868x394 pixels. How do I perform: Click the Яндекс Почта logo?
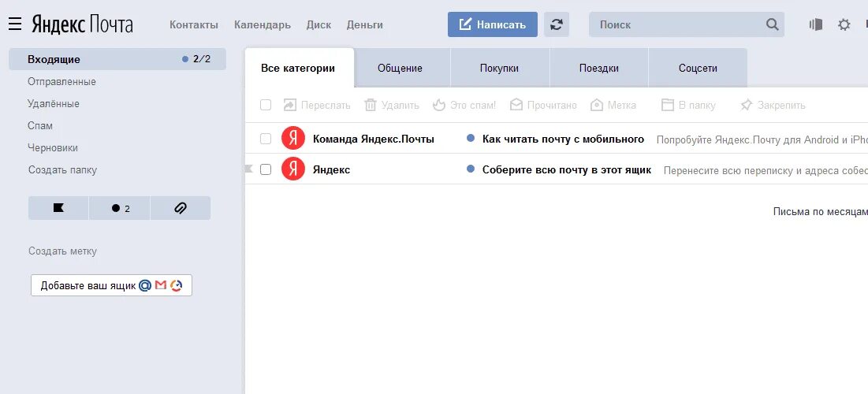coord(82,24)
